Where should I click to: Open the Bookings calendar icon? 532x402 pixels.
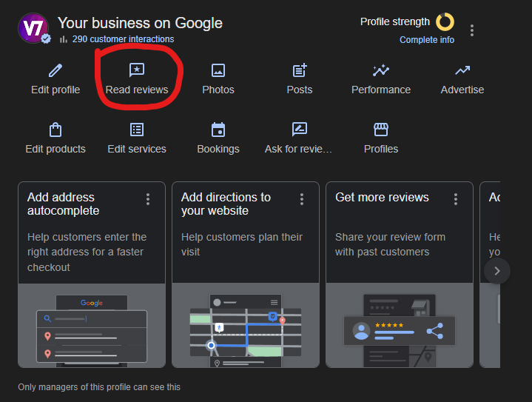pyautogui.click(x=218, y=130)
